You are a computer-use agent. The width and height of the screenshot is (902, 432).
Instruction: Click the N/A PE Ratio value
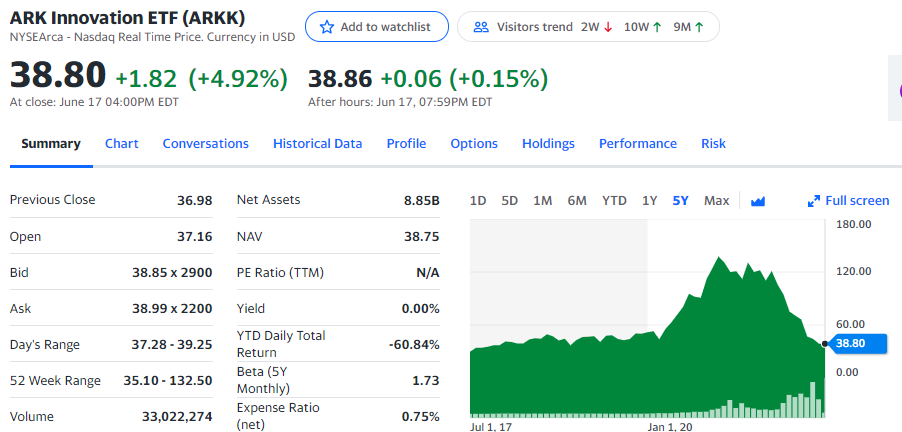coord(428,273)
